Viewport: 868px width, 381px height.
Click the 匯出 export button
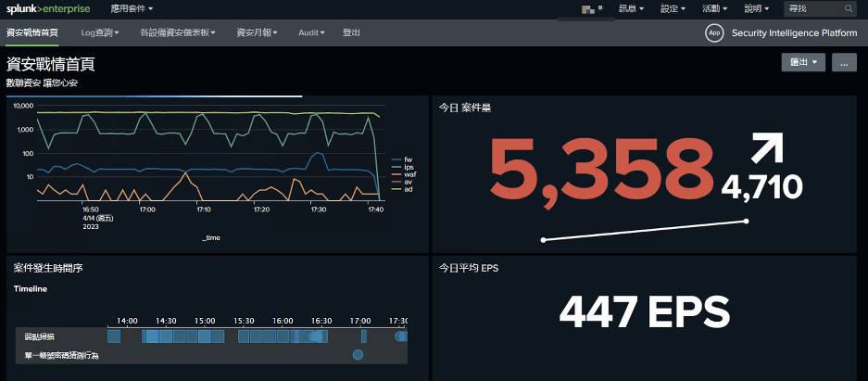coord(803,63)
